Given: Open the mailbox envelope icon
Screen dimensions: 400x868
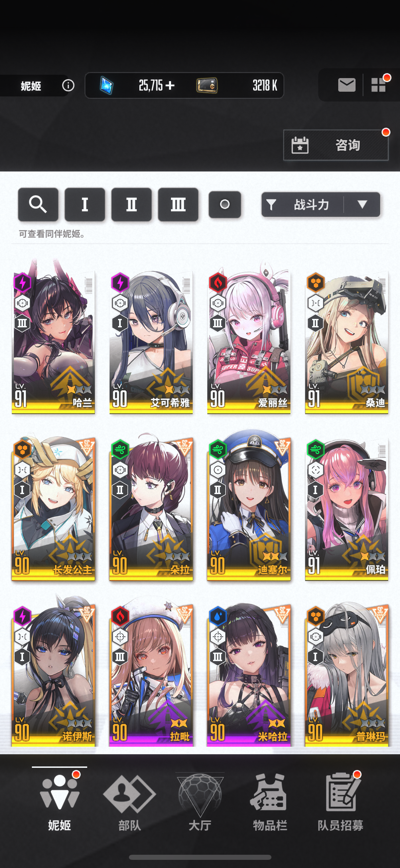Looking at the screenshot, I should [346, 85].
